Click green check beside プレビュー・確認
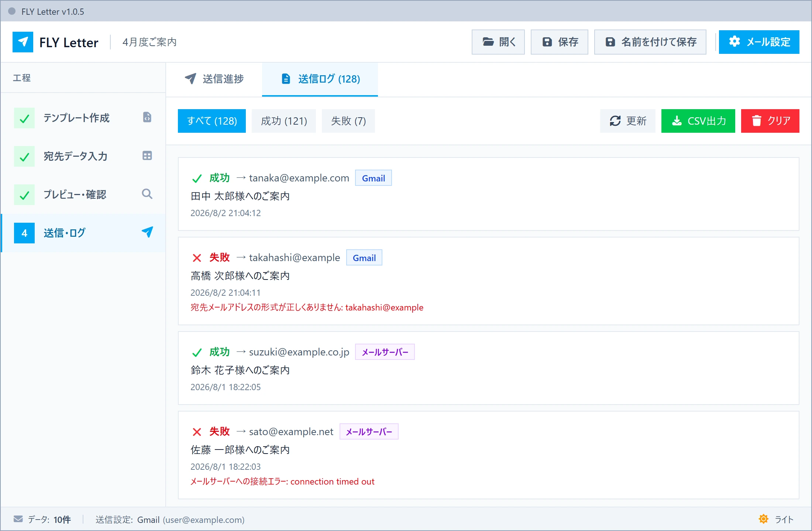 24,195
